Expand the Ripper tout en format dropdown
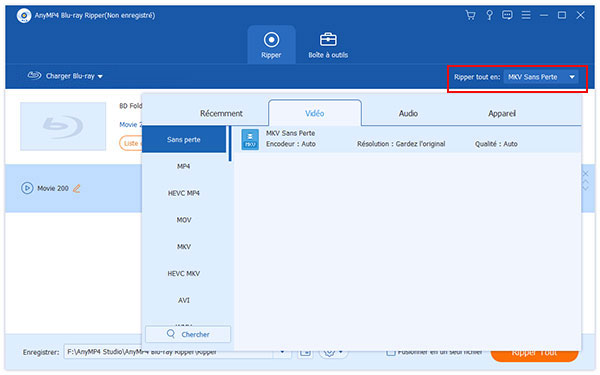600x375 pixels. (x=541, y=77)
